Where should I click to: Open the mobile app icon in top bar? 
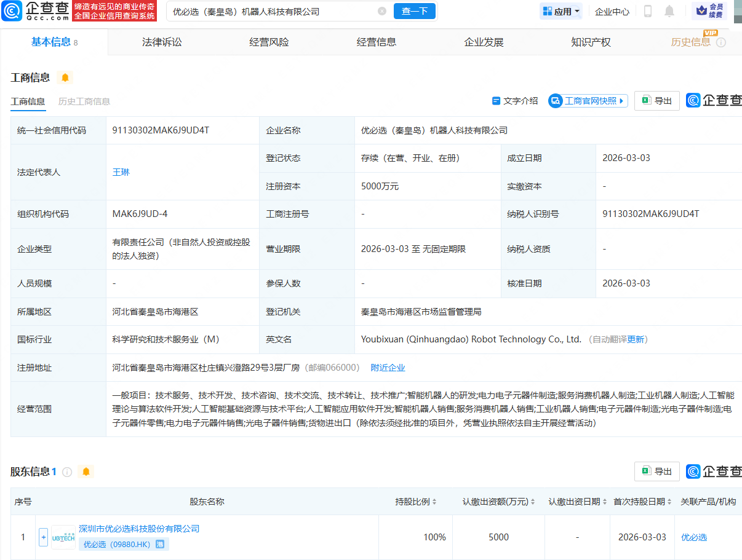647,11
